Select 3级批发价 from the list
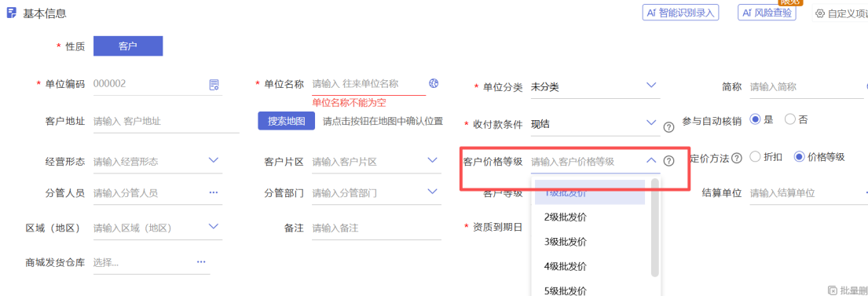868x296 pixels. pos(590,242)
